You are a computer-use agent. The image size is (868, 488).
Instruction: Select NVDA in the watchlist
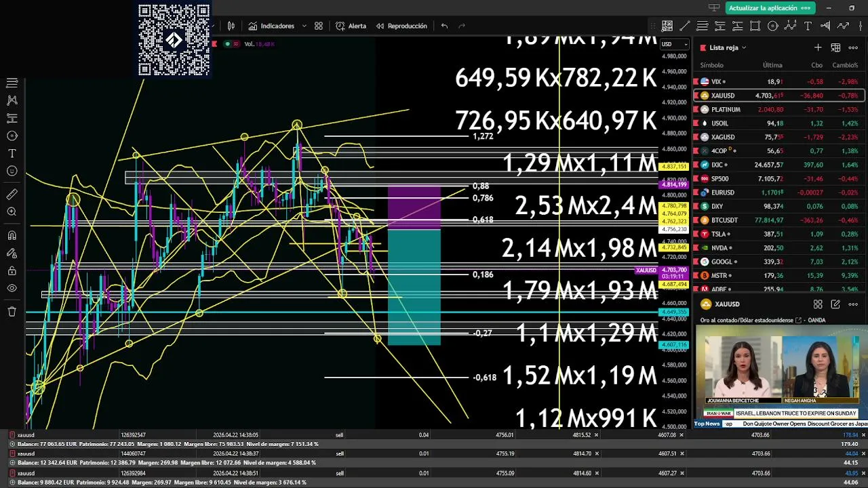(x=778, y=248)
